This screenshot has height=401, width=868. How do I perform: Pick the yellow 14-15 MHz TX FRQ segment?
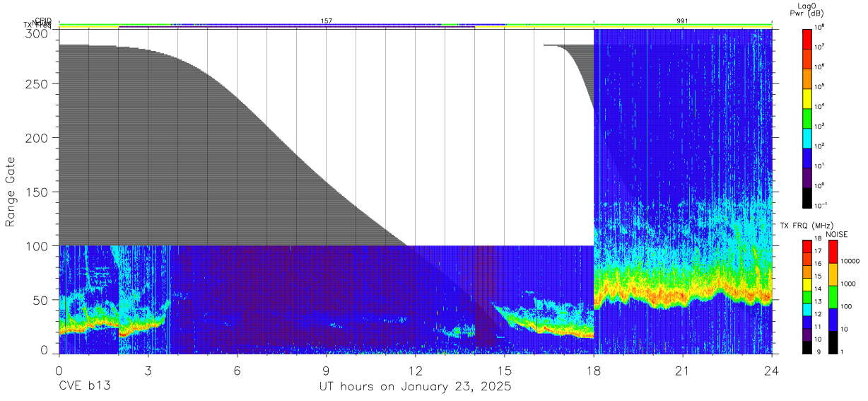[x=807, y=284]
